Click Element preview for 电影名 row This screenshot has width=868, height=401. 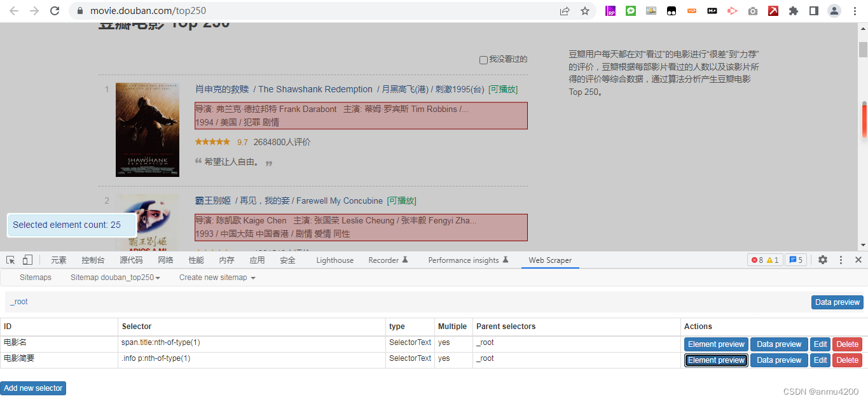tap(716, 344)
